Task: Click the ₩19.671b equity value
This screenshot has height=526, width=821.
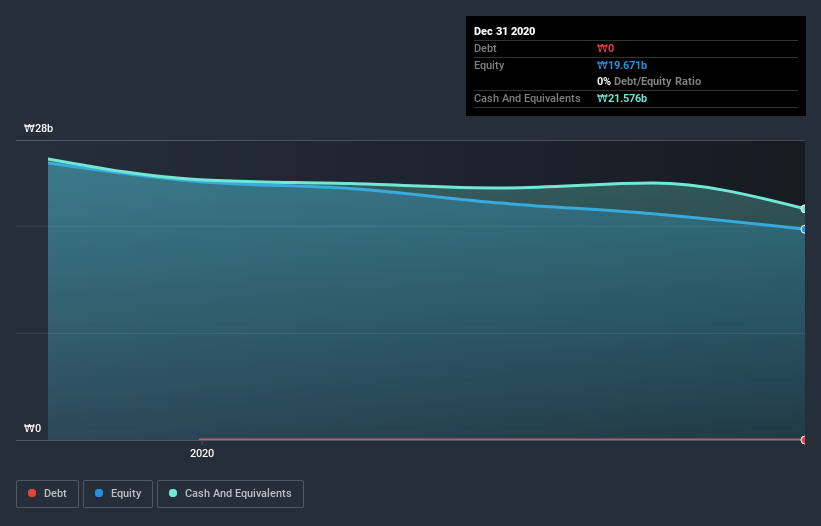Action: coord(622,65)
